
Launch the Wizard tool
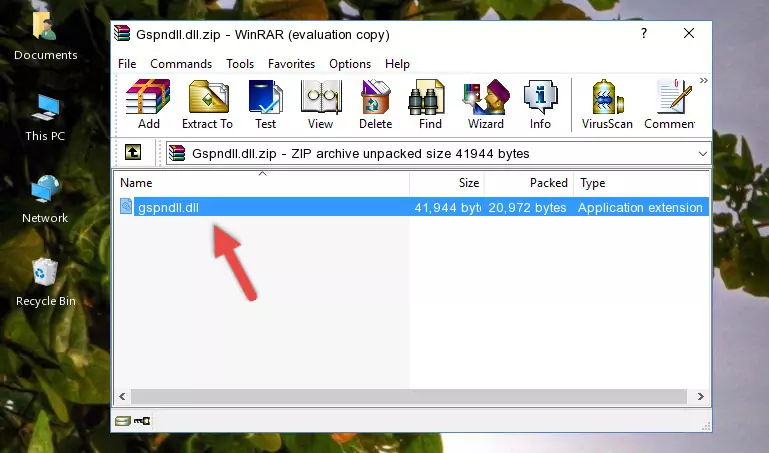point(486,104)
